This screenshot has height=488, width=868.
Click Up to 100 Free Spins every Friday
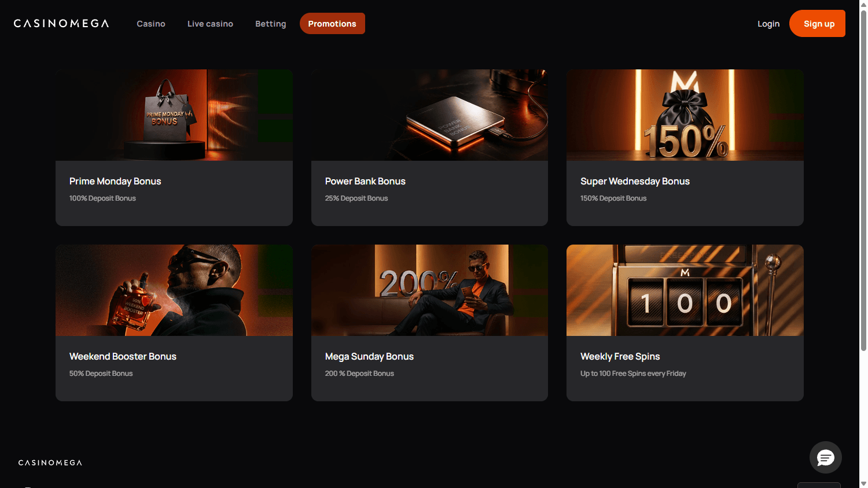point(633,374)
